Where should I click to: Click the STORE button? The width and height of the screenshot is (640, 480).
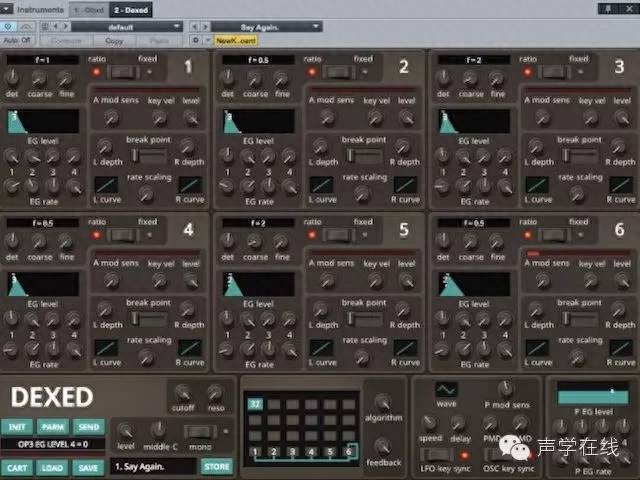(217, 467)
